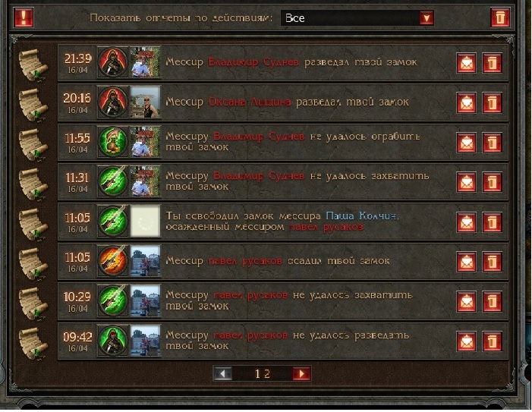Open the envelope icon for the 20:16 report
Image resolution: width=532 pixels, height=412 pixels.
pos(466,102)
